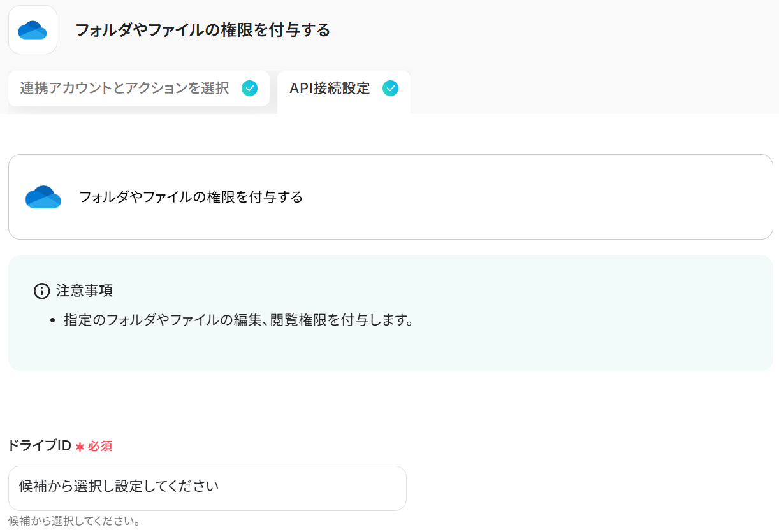Click the ドライブID field label

40,446
